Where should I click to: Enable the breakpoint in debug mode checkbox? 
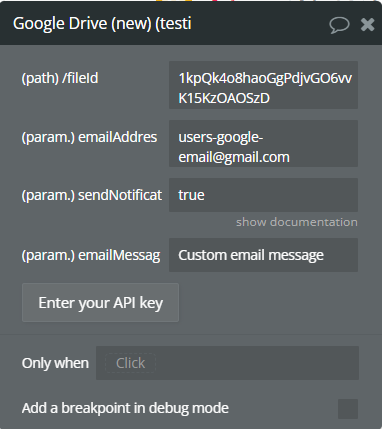[348, 409]
